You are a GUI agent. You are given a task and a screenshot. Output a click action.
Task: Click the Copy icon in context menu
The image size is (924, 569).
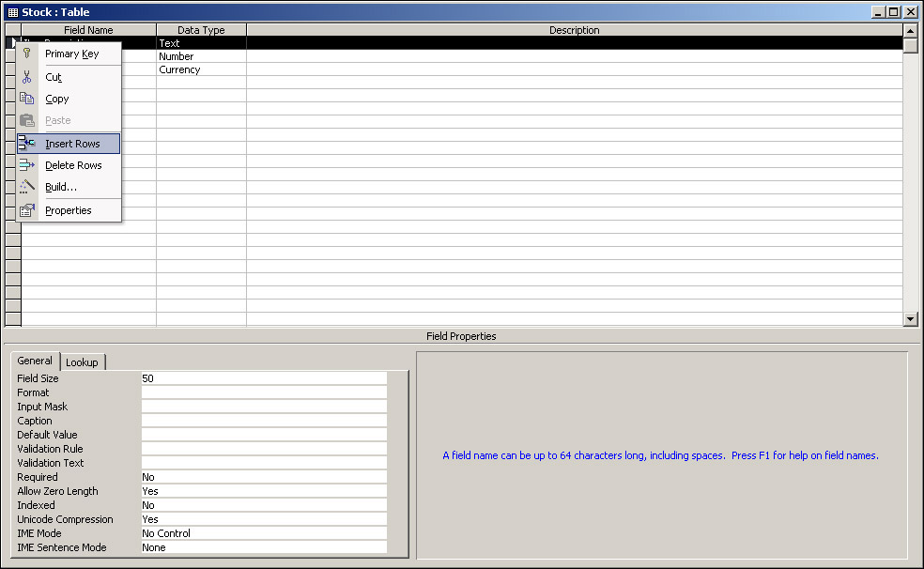point(26,99)
